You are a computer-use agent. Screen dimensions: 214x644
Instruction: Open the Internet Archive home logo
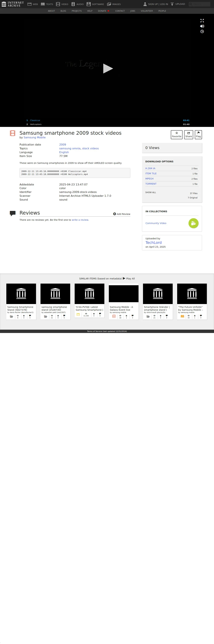point(13,4)
